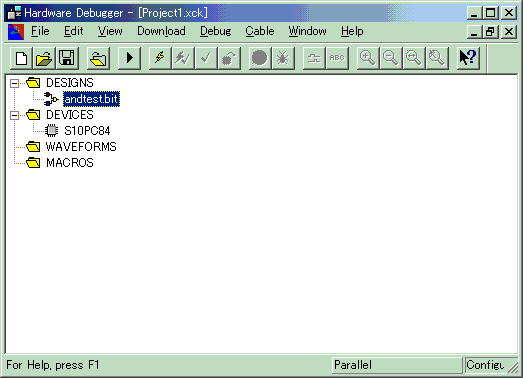Click the Configu status bar pane
The width and height of the screenshot is (523, 378).
coord(486,365)
